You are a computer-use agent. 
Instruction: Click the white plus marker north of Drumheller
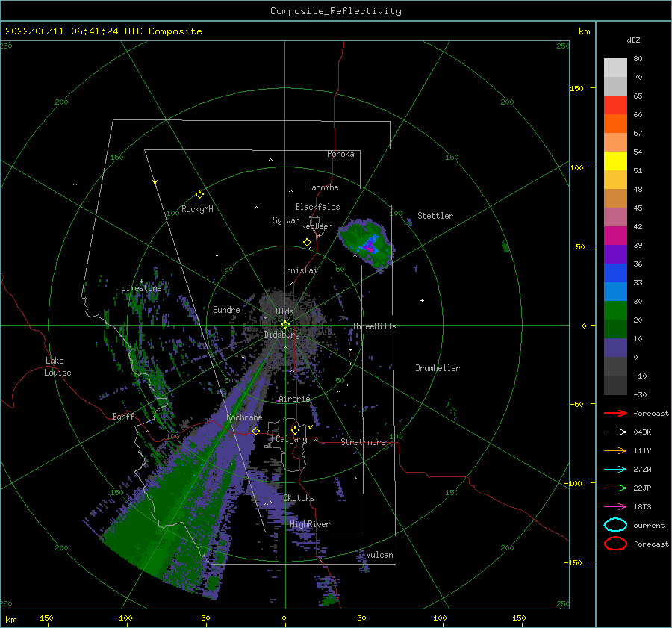pyautogui.click(x=422, y=300)
